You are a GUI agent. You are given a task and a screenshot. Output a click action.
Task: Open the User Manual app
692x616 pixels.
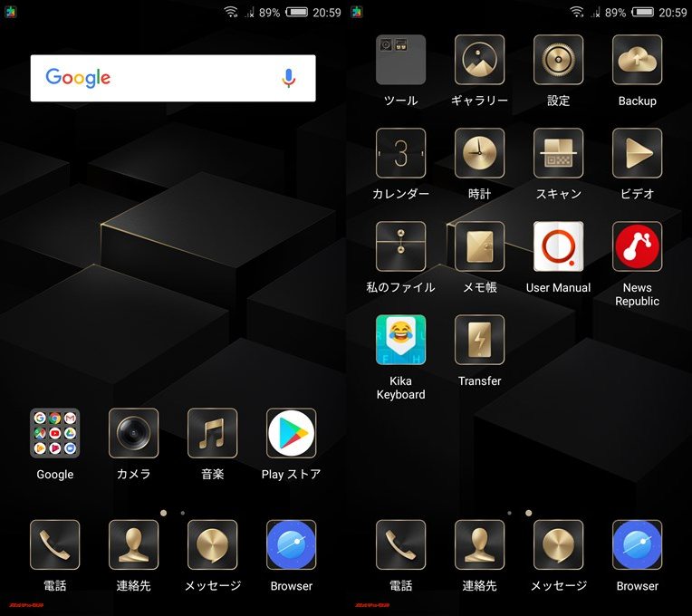point(558,246)
